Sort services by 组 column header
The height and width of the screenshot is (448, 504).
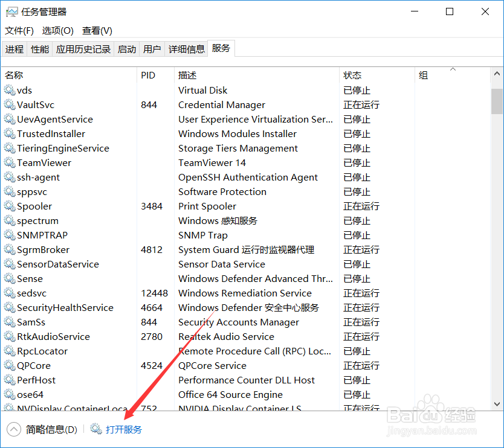453,75
